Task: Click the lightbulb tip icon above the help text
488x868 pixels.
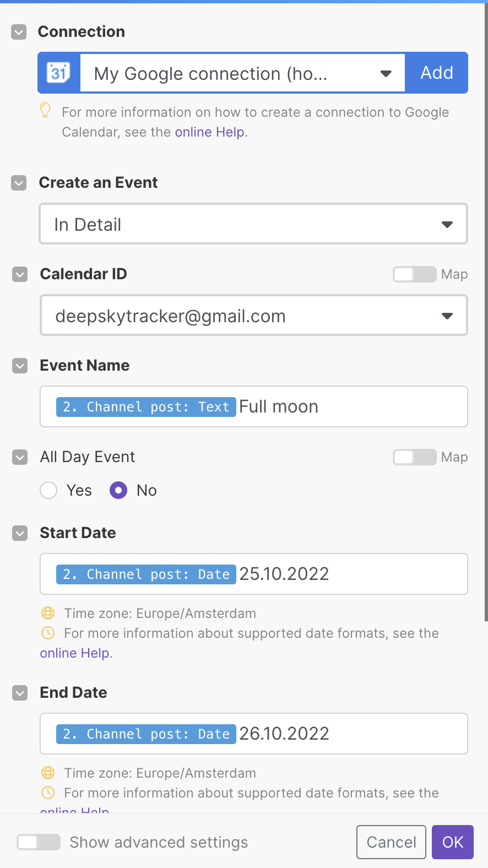Action: pyautogui.click(x=45, y=111)
